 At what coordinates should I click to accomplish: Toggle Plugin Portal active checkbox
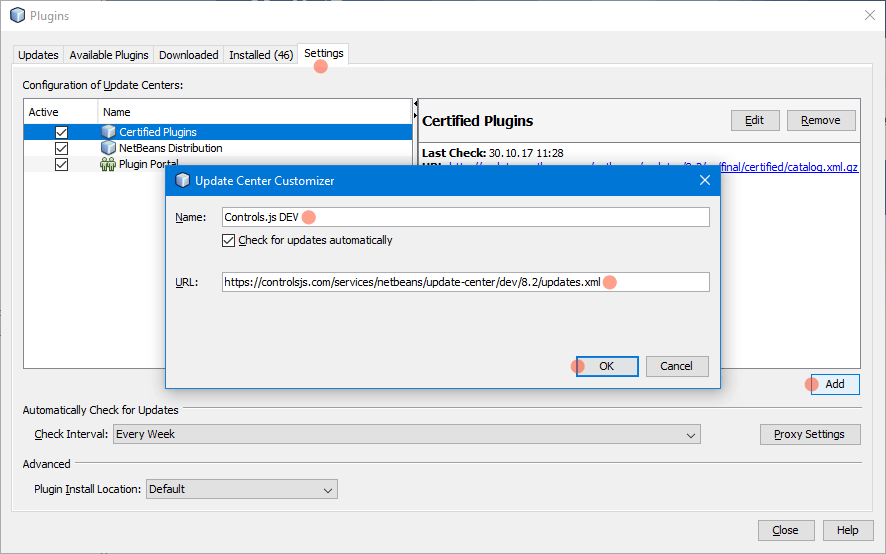[x=61, y=165]
